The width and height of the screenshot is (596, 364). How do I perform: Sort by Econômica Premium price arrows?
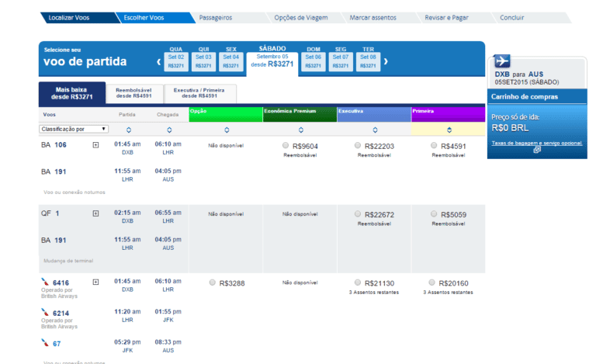pos(300,130)
